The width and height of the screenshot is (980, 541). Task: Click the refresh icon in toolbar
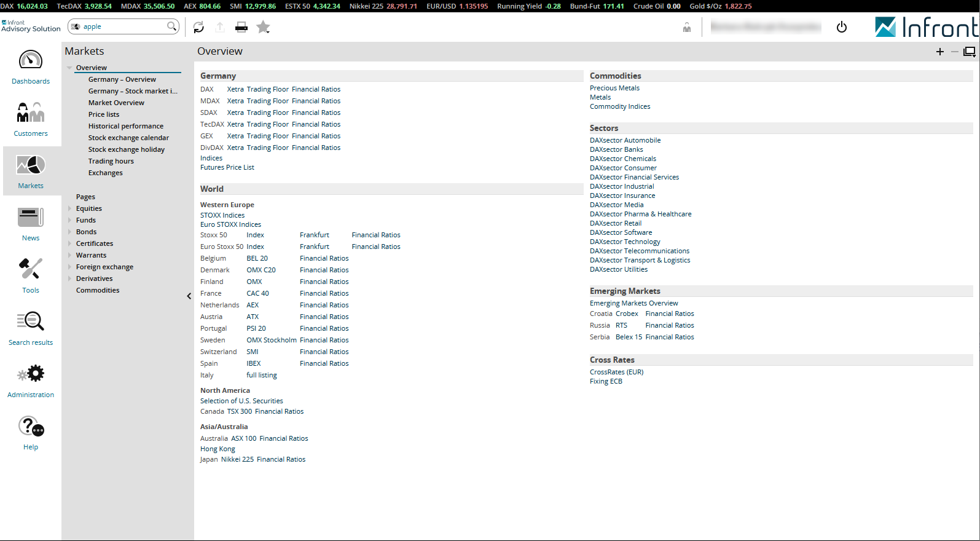pos(198,27)
